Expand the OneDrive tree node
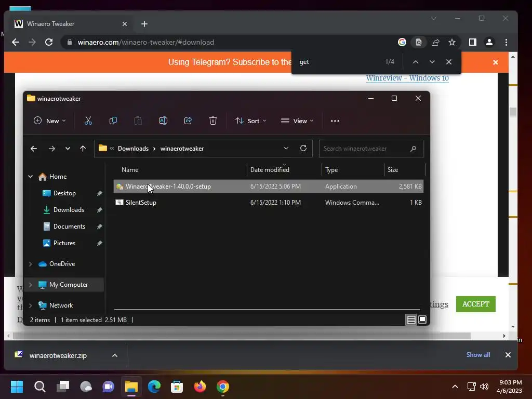Viewport: 532px width, 399px height. tap(30, 264)
